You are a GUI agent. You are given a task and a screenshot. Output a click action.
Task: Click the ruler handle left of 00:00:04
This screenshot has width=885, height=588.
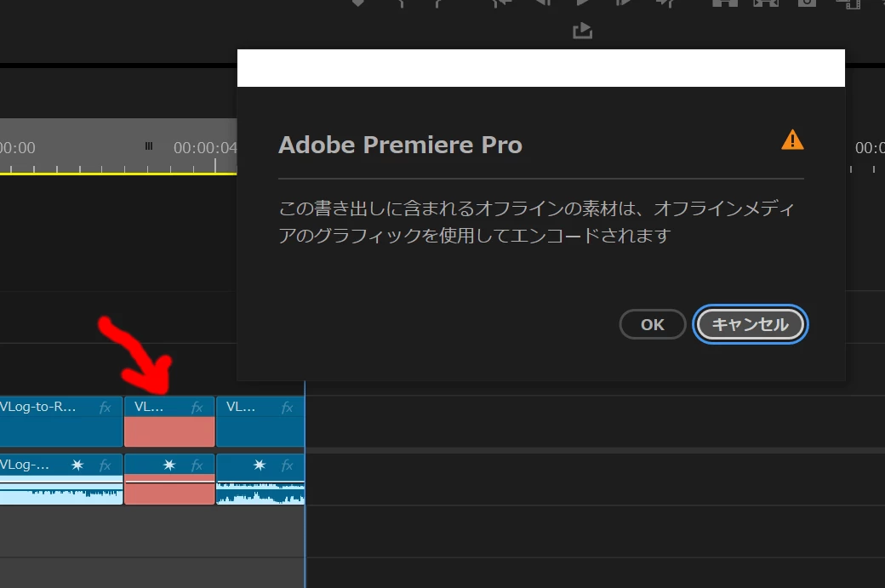pos(148,146)
